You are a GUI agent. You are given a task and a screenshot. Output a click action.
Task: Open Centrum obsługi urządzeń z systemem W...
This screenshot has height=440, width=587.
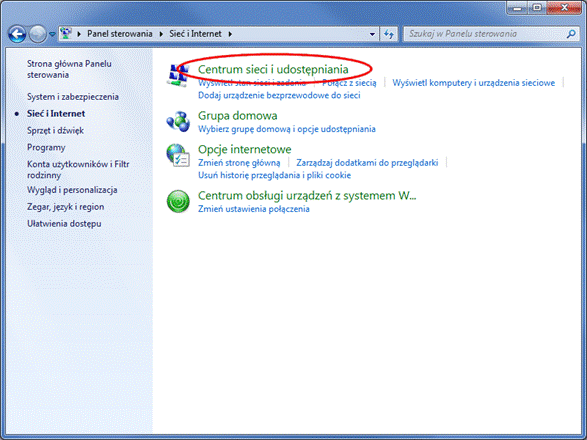307,195
